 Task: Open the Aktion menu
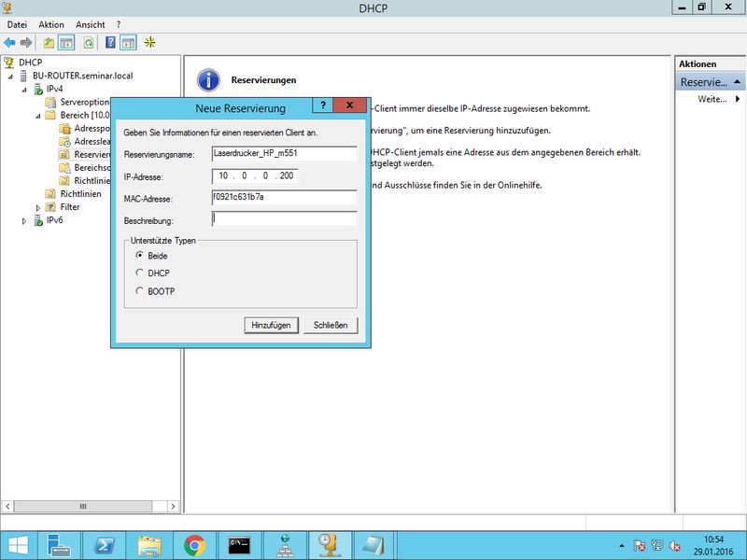click(51, 24)
